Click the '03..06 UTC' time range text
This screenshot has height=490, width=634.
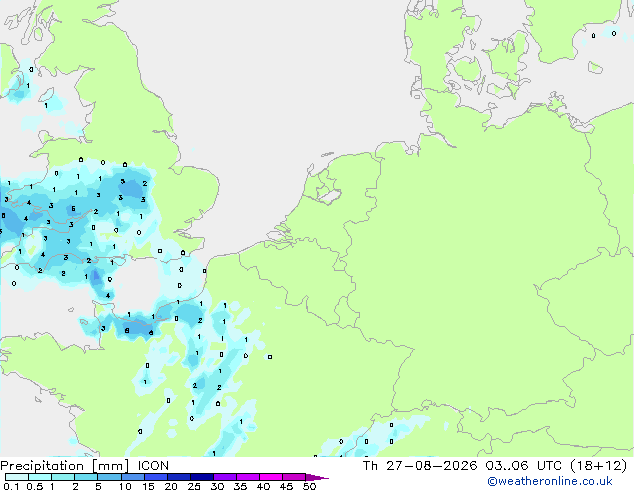(x=524, y=466)
